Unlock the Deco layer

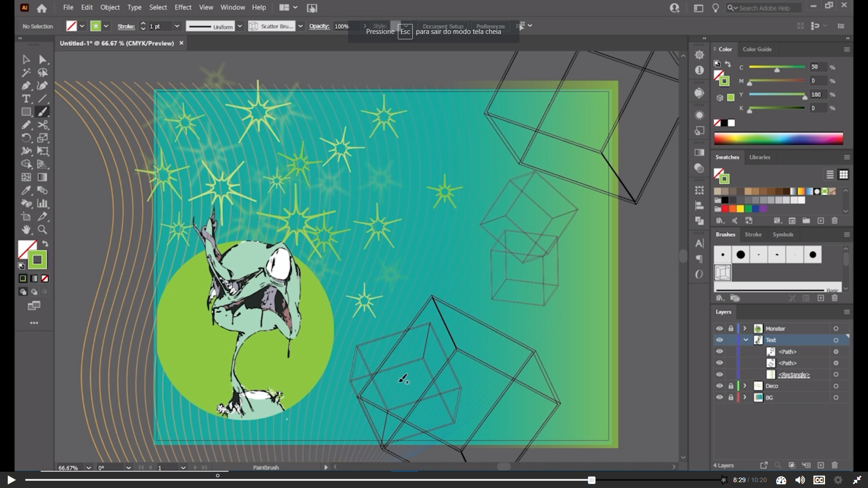pos(731,386)
